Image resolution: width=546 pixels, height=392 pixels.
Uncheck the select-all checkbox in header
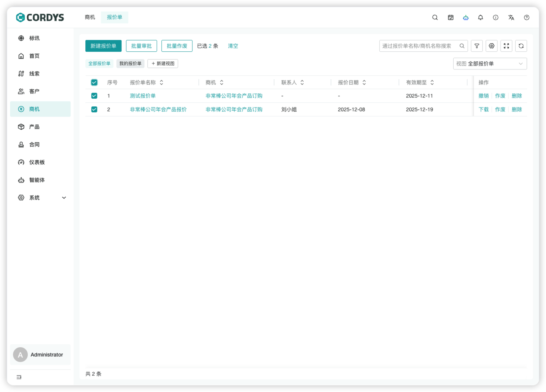(94, 82)
